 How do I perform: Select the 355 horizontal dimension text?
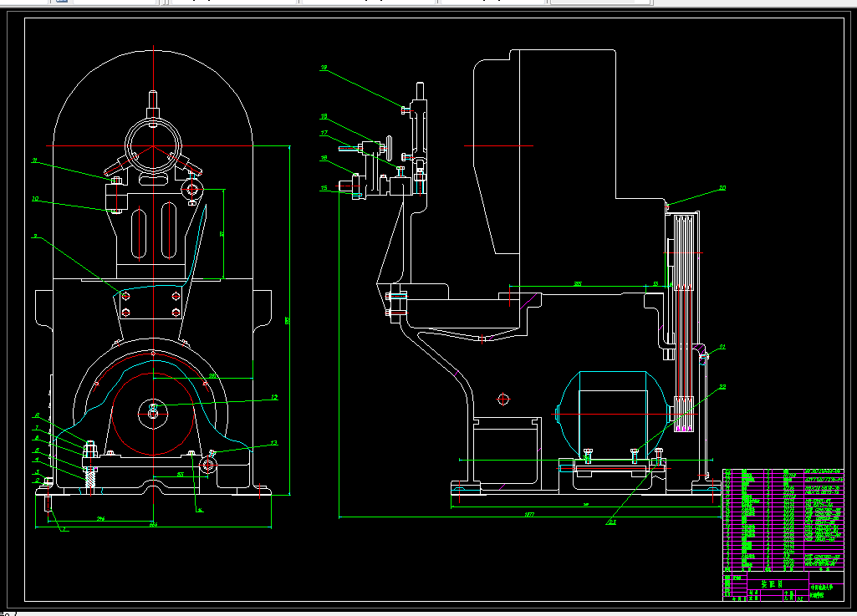pyautogui.click(x=578, y=283)
